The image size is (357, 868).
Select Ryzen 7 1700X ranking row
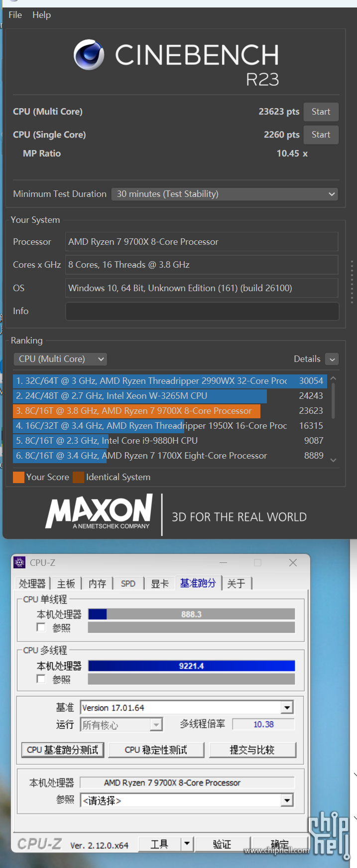[x=170, y=456]
